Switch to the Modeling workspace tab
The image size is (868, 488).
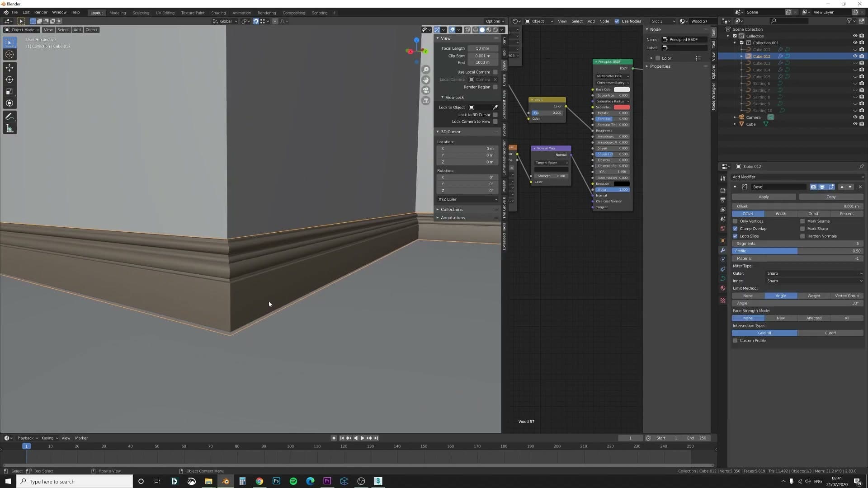click(118, 13)
